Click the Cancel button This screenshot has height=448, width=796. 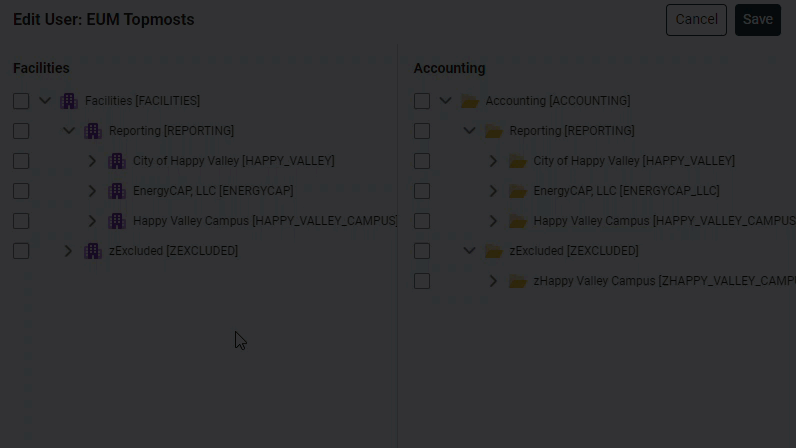[x=696, y=20]
